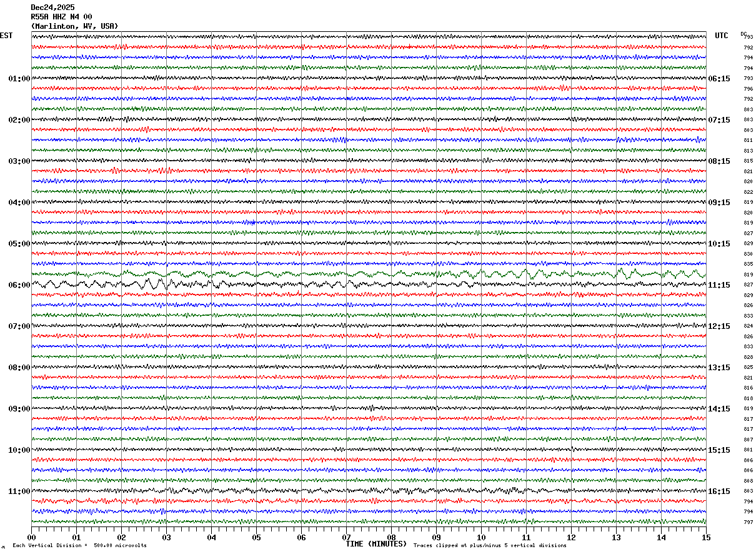Screen dimensions: 756x554
Task: Click DC offset value 835
Action: (748, 264)
